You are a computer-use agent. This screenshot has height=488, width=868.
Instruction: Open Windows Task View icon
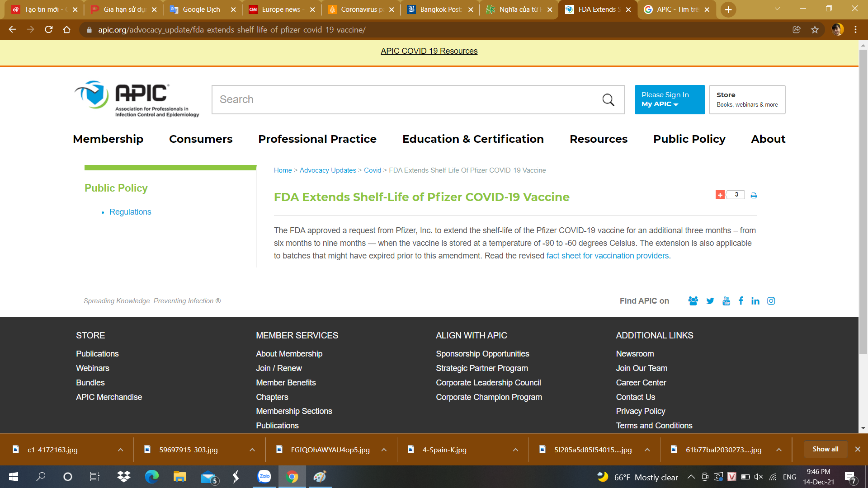click(95, 477)
